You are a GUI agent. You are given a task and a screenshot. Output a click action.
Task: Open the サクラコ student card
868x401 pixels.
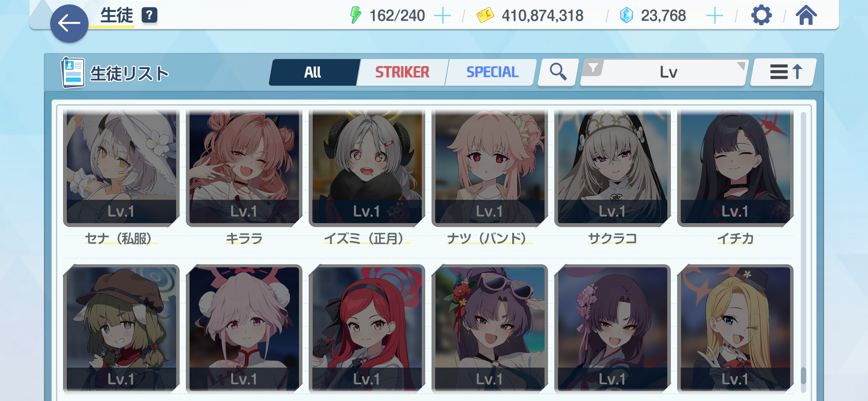tap(612, 168)
